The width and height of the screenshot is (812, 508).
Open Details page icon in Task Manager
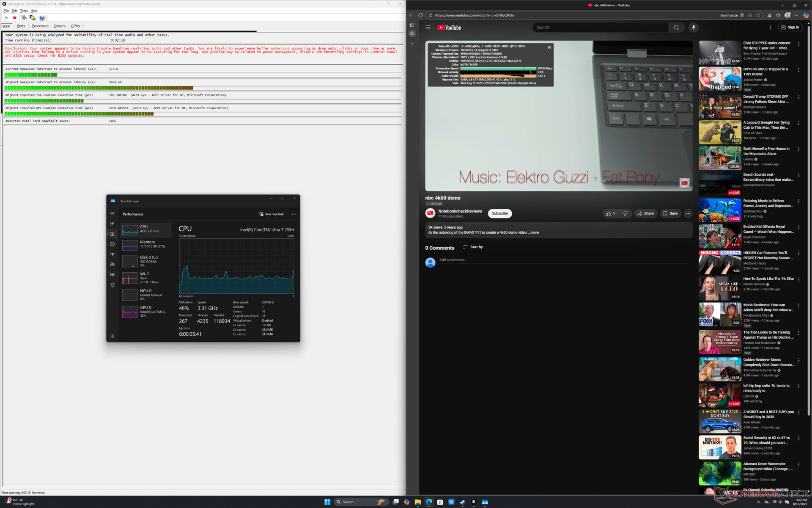pos(112,274)
